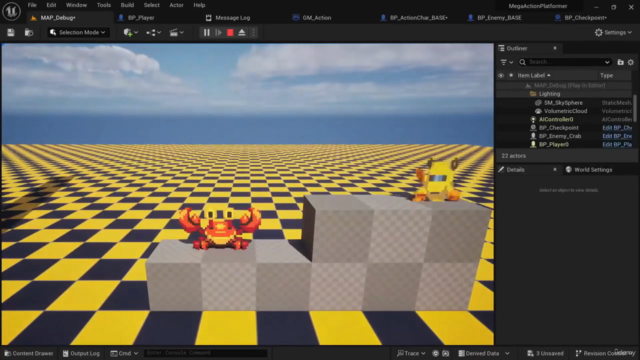The height and width of the screenshot is (360, 640).
Task: Open the Select menu
Action: [x=151, y=5]
